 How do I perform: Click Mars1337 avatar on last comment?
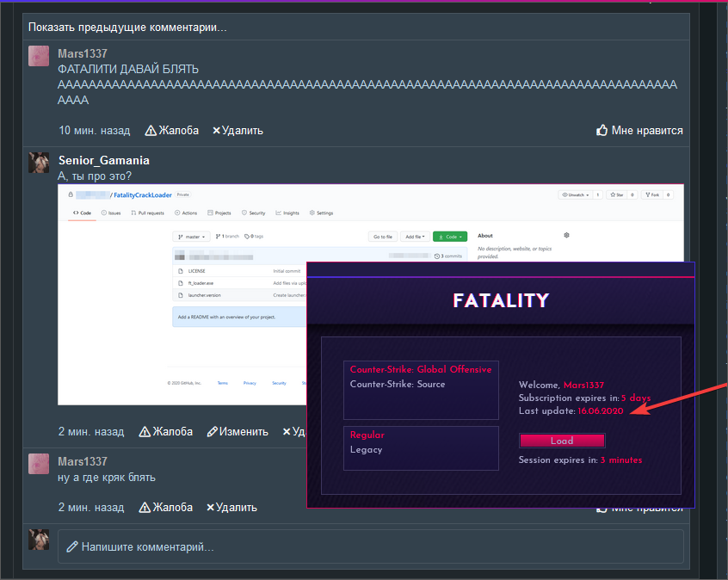tap(39, 464)
